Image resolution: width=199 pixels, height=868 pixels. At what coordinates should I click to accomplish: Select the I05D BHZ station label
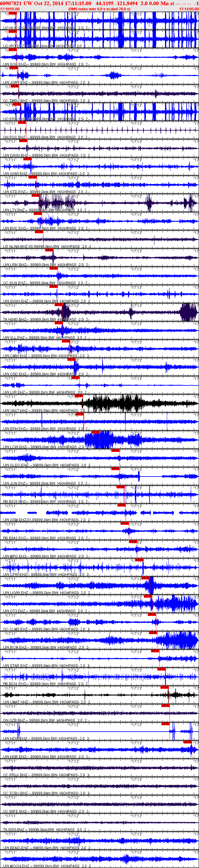tap(45, 830)
